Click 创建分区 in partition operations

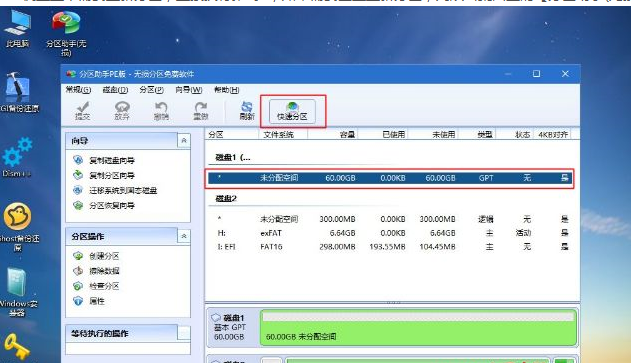(x=104, y=256)
